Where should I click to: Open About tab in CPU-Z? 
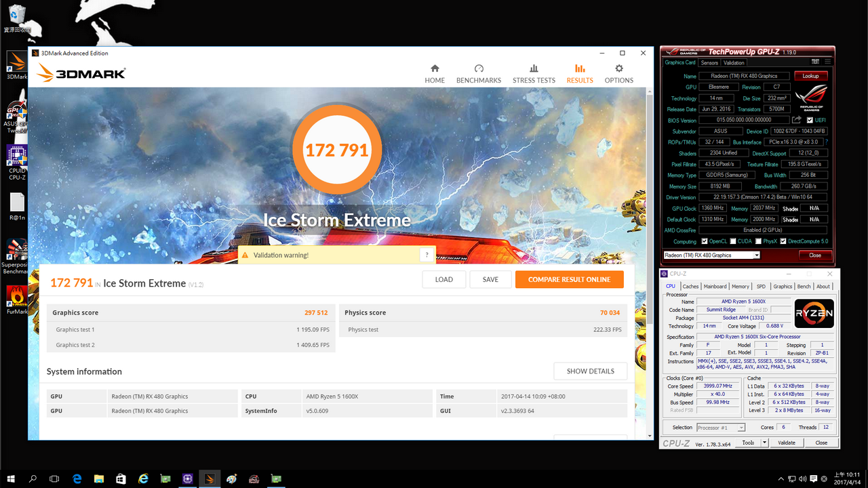(823, 286)
